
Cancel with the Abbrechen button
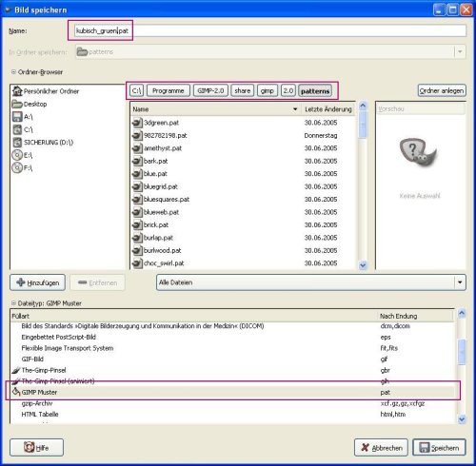tap(381, 448)
